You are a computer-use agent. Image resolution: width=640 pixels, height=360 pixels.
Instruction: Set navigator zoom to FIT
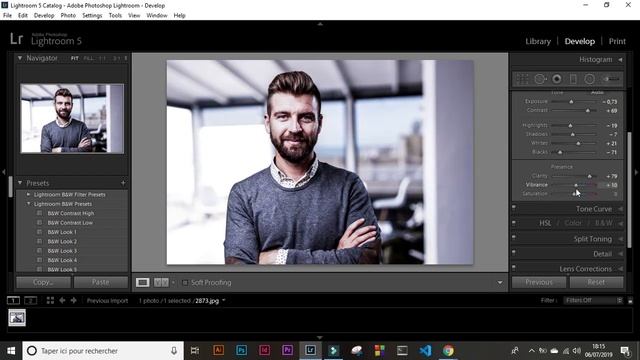[x=74, y=58]
